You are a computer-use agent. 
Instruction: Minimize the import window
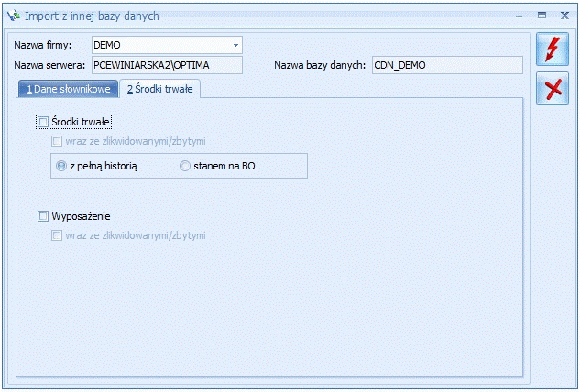519,16
